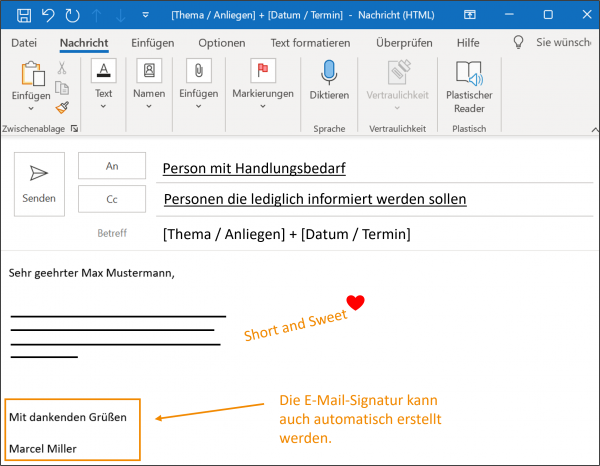The width and height of the screenshot is (600, 466).
Task: Save the message with the floppy disk icon
Action: click(24, 15)
